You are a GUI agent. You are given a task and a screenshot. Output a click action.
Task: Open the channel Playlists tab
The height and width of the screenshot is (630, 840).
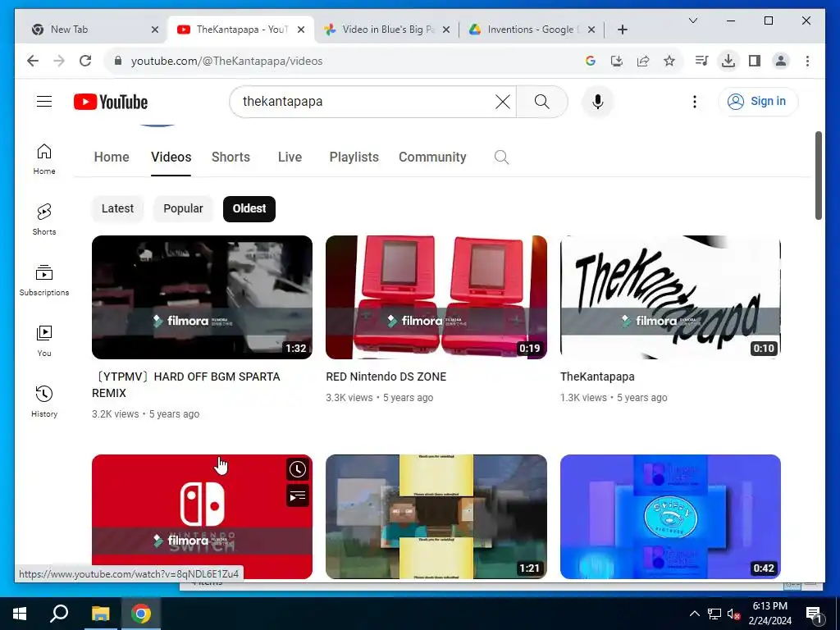(354, 157)
